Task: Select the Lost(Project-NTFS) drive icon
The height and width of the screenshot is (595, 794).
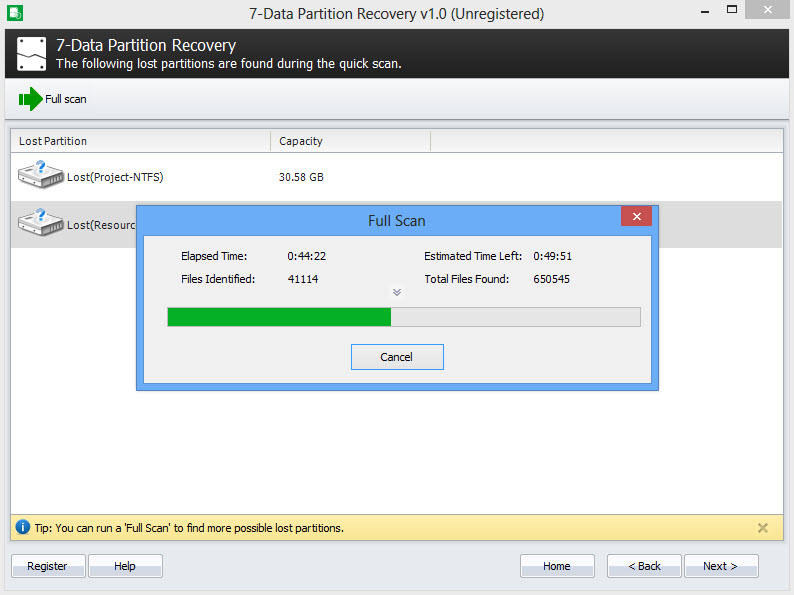Action: (x=41, y=175)
